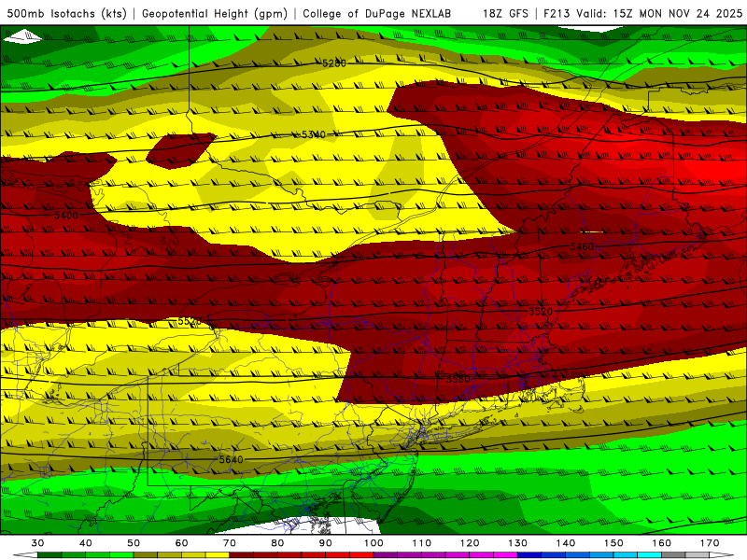This screenshot has width=747, height=560.
Task: Click the colorbar legend value 30
Action: [37, 543]
